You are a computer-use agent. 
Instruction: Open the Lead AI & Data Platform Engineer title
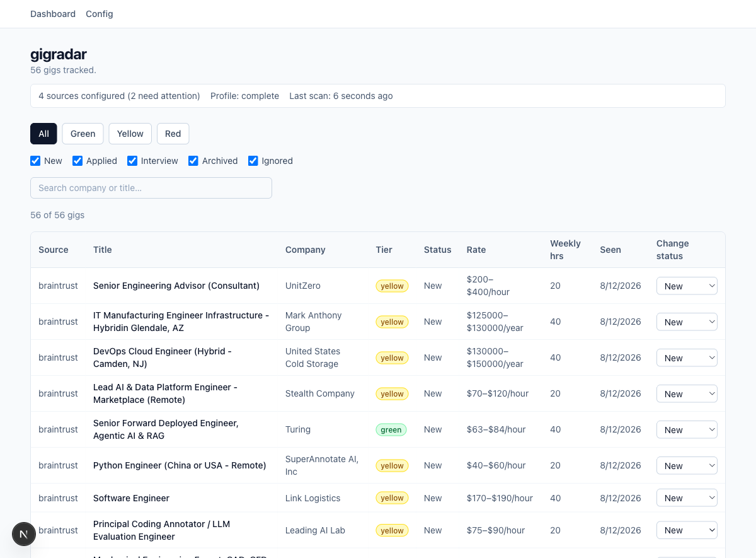click(166, 393)
